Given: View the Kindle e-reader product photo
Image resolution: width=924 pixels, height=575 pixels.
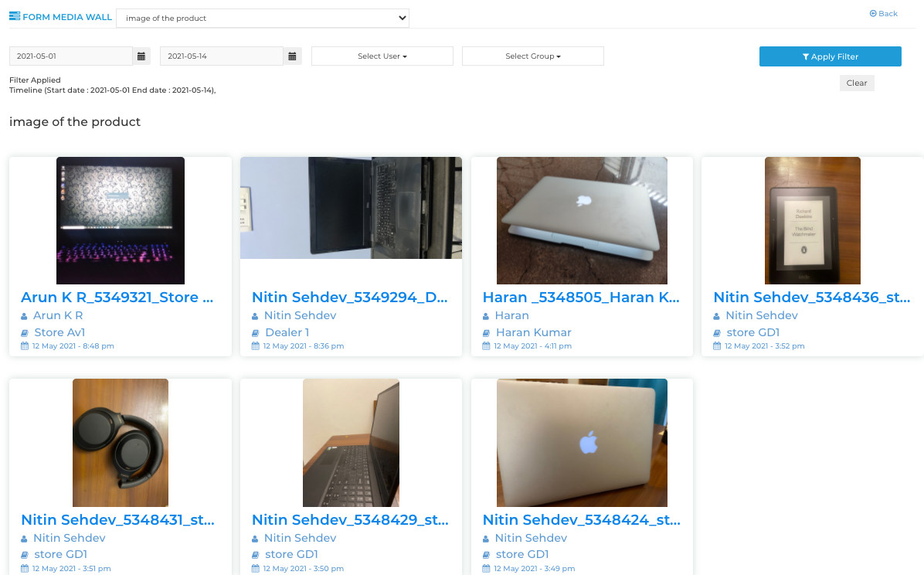Looking at the screenshot, I should point(812,221).
